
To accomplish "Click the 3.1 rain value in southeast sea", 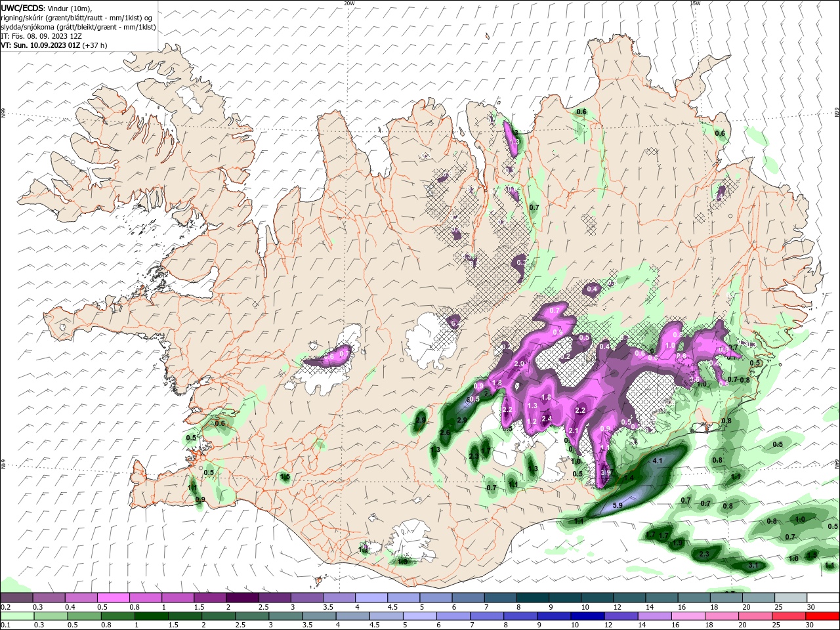I will pyautogui.click(x=753, y=565).
